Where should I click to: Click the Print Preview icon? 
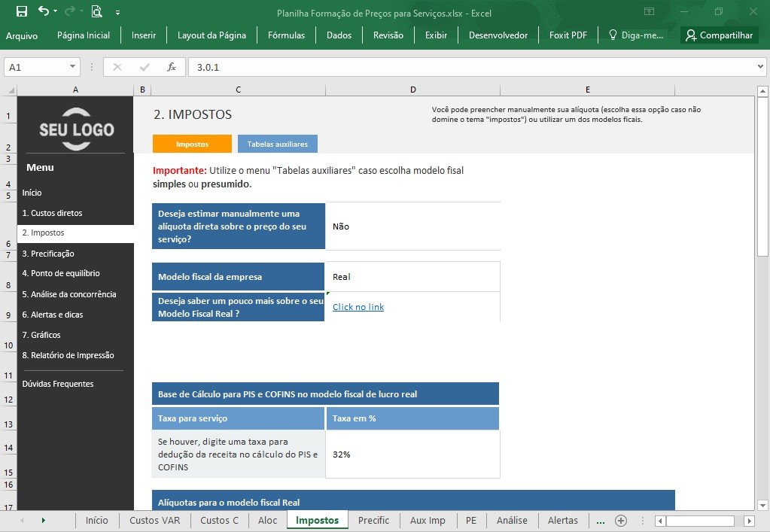pyautogui.click(x=97, y=11)
